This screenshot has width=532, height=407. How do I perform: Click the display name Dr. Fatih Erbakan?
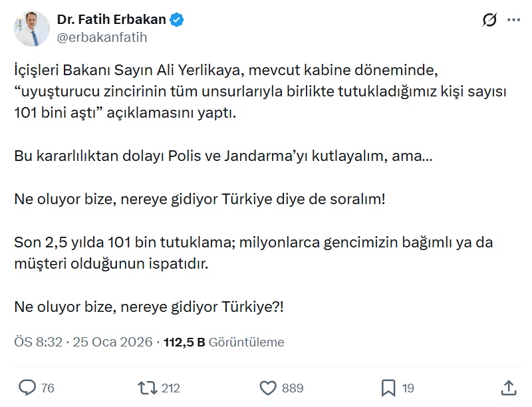111,20
